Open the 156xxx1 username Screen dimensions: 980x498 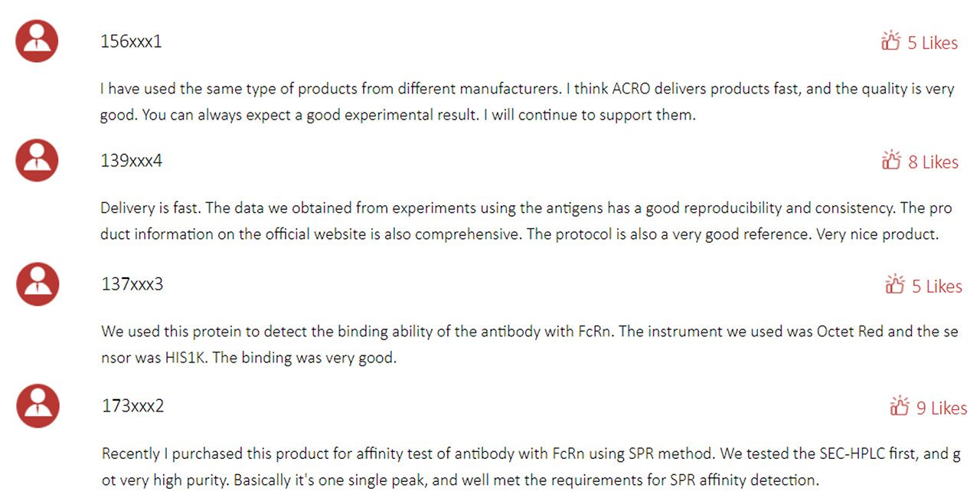point(131,41)
